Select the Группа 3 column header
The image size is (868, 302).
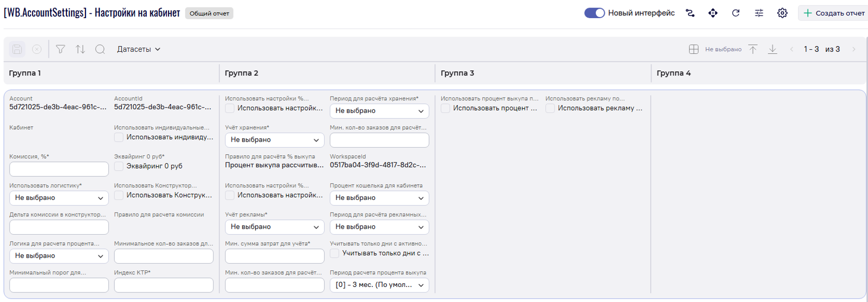[457, 73]
